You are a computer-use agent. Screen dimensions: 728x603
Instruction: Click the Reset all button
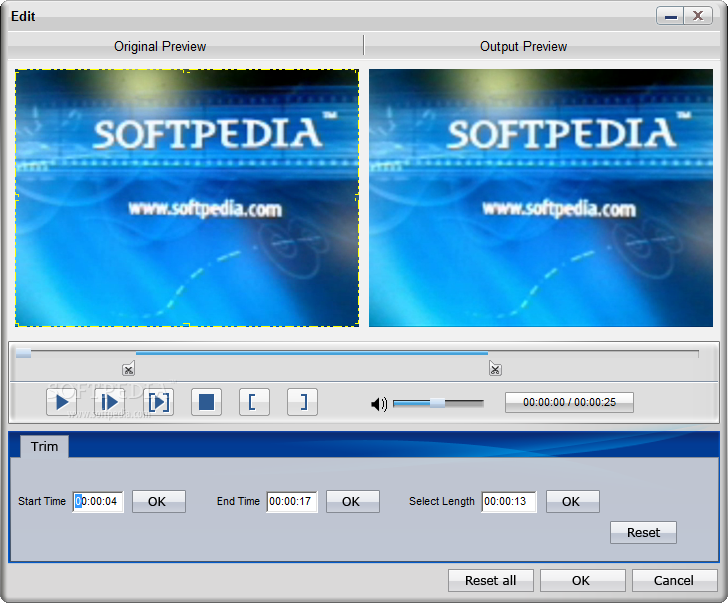491,581
